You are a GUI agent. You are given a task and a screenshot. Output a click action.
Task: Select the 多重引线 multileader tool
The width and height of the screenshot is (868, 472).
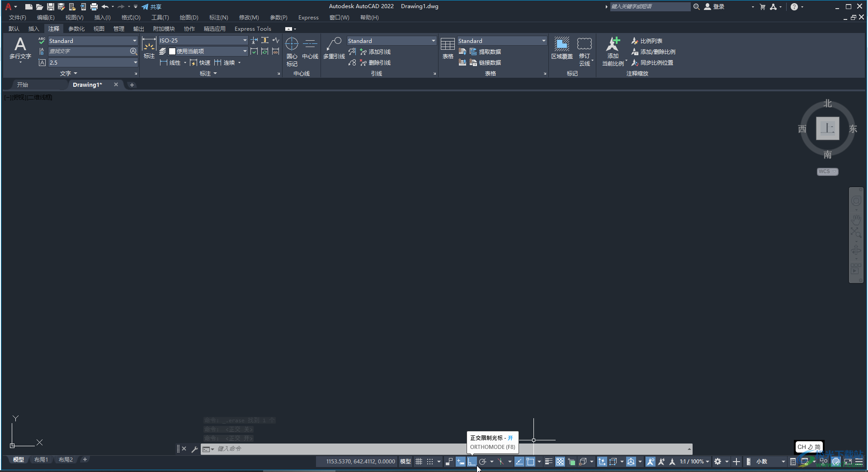334,48
